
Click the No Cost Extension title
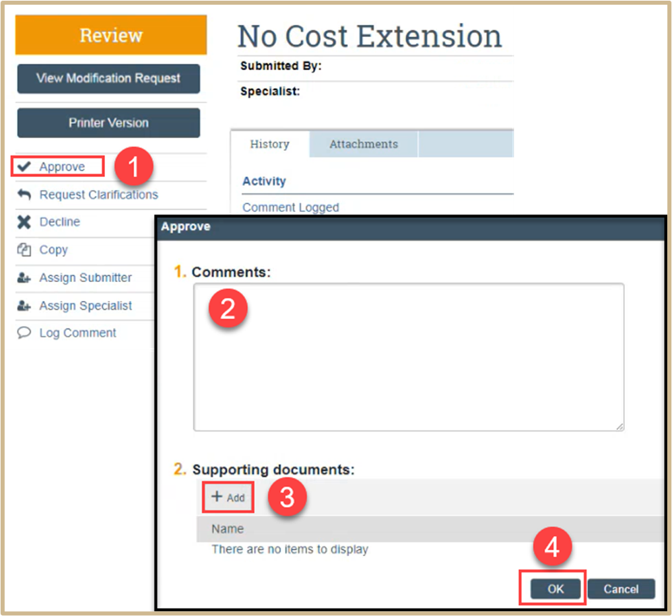tap(370, 36)
